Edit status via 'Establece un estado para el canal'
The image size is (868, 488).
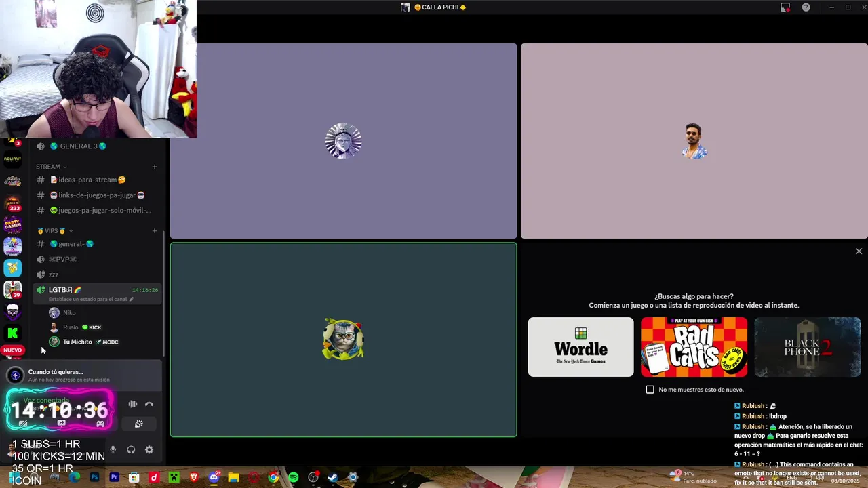coord(92,299)
